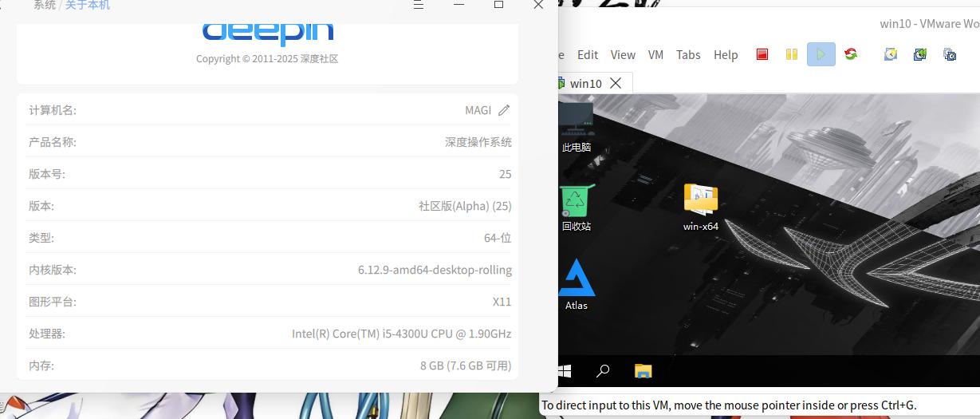
Task: Select the win10 - VMware title bar text
Action: point(930,23)
